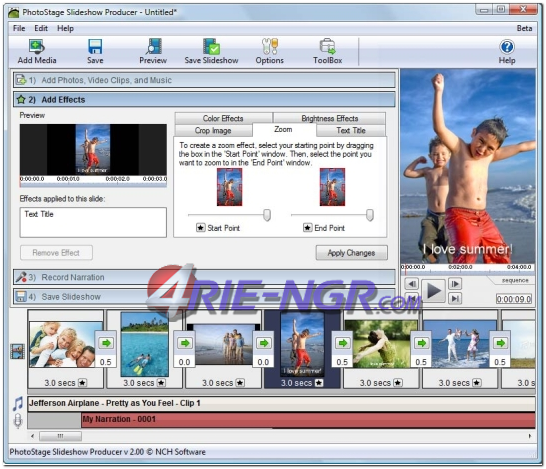Expand step 1 Add Photos, Video Clips, and Music
The image size is (546, 469).
coord(204,80)
